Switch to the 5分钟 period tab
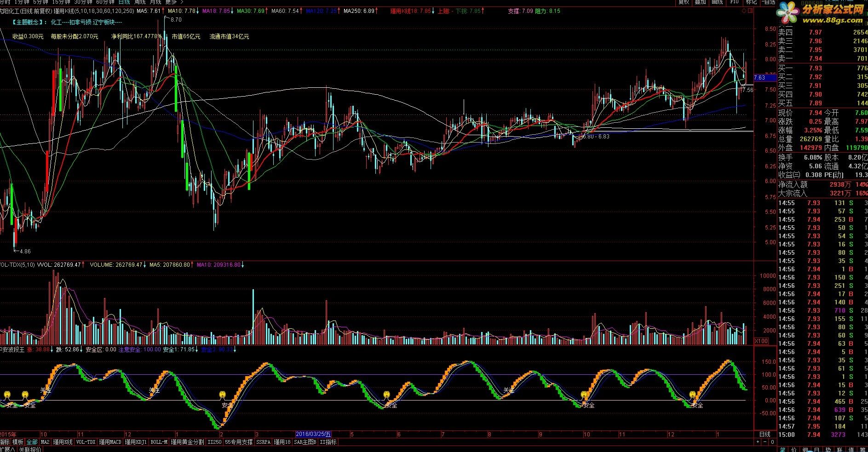The width and height of the screenshot is (868, 452). point(40,2)
